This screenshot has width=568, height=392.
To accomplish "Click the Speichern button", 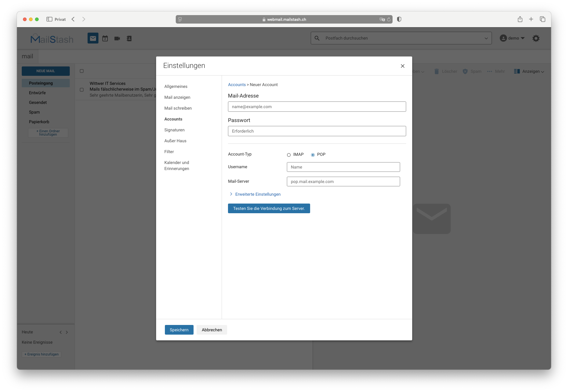I will point(179,330).
